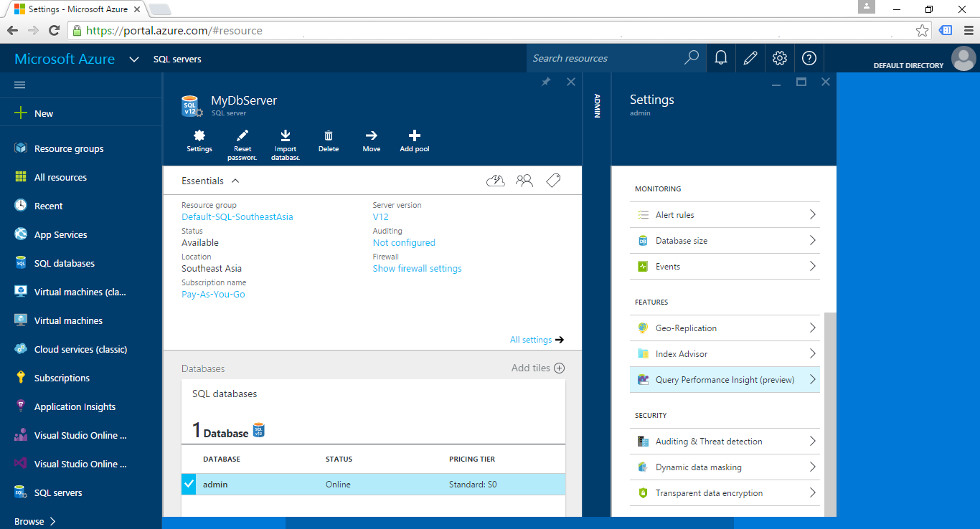Click the cloud quick start icon in Essentials
This screenshot has height=529, width=980.
(496, 181)
